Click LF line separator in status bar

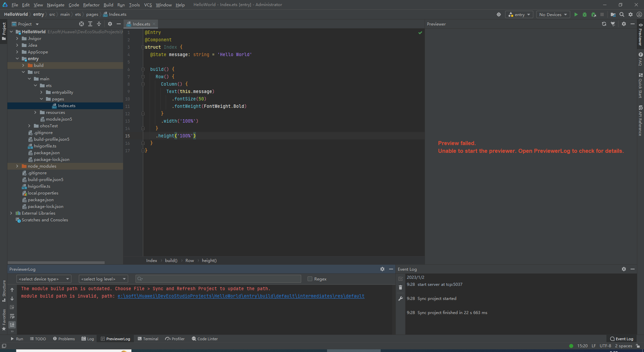pyautogui.click(x=594, y=346)
